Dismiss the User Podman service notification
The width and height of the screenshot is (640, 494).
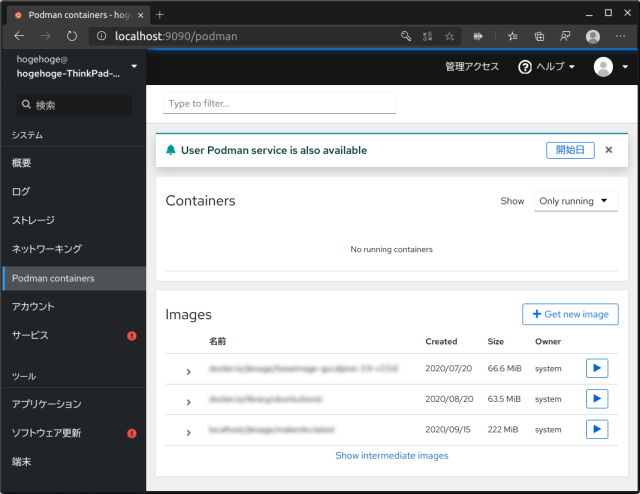pyautogui.click(x=608, y=150)
